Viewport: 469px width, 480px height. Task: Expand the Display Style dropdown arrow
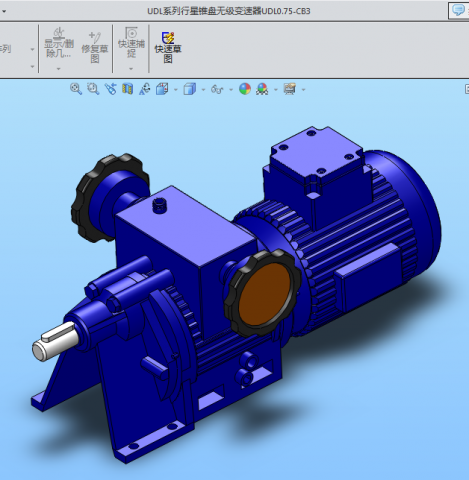pyautogui.click(x=203, y=90)
